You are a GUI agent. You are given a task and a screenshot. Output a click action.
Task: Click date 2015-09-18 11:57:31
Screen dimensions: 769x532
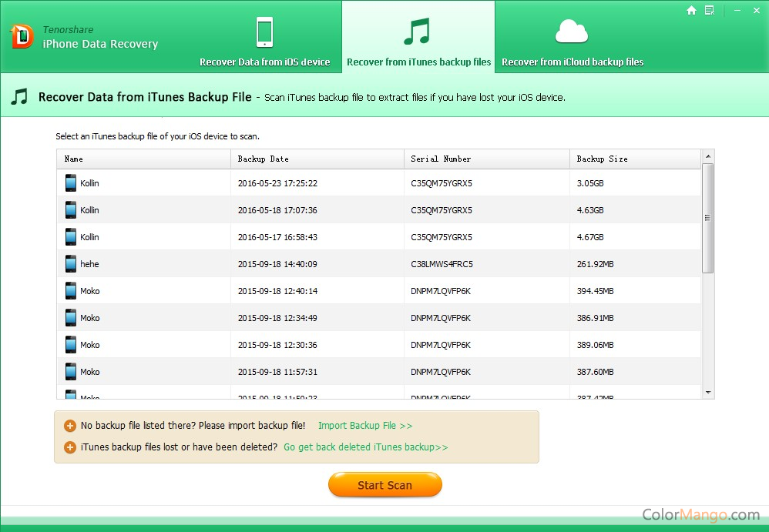click(277, 372)
